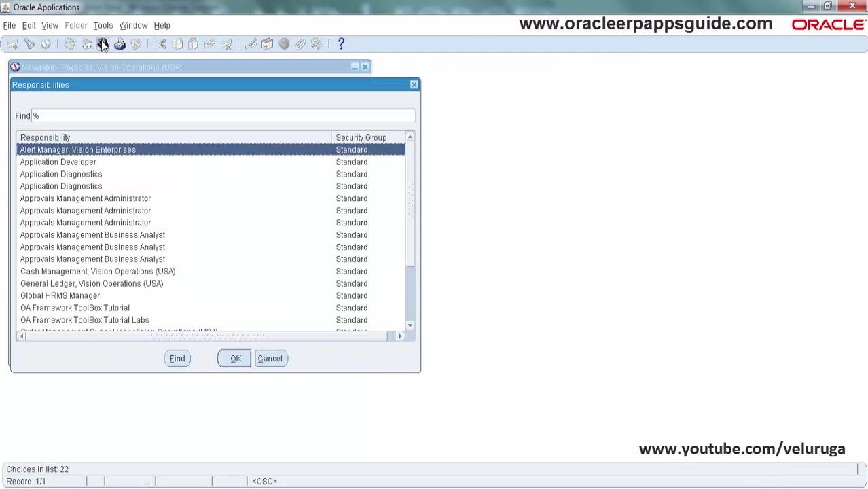Viewport: 868px width, 489px height.
Task: Open the View menu
Action: [x=50, y=26]
